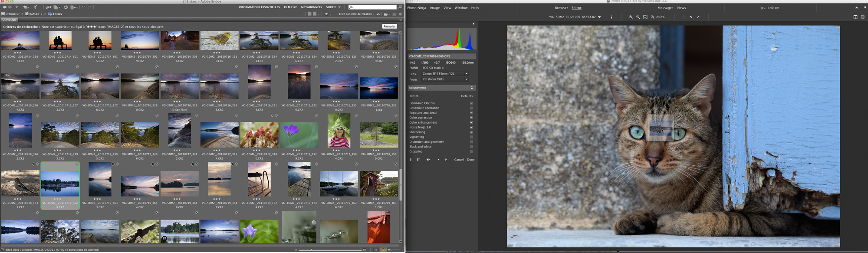Toggle split layout grid icon in Photo Ninja
Image resolution: width=868 pixels, height=253 pixels.
[855, 17]
